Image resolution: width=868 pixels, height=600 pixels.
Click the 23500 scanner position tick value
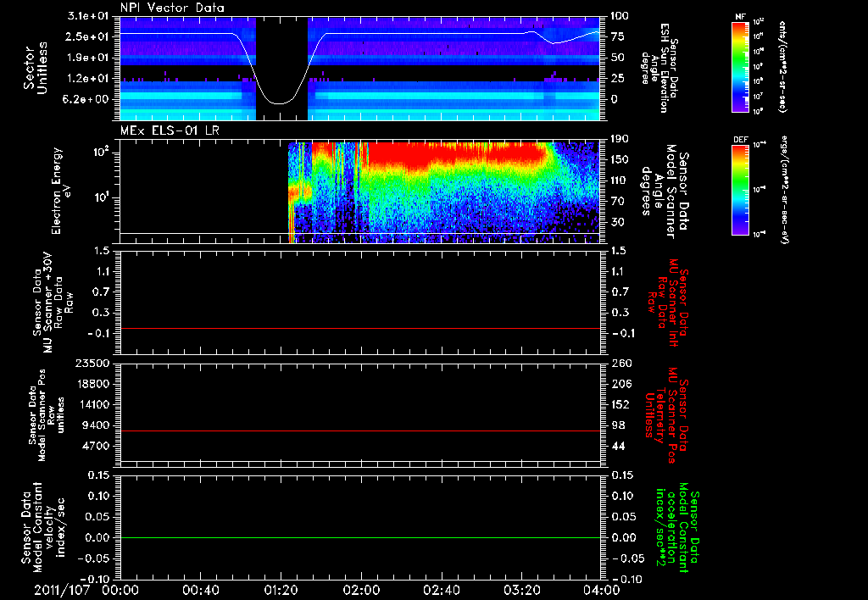(92, 364)
